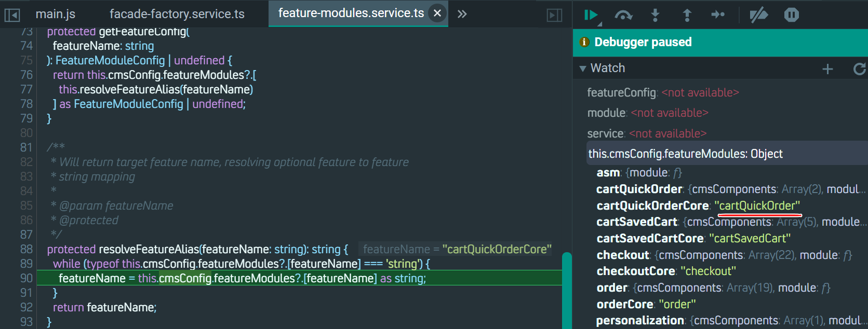
Task: Switch to main.js tab
Action: click(x=56, y=14)
